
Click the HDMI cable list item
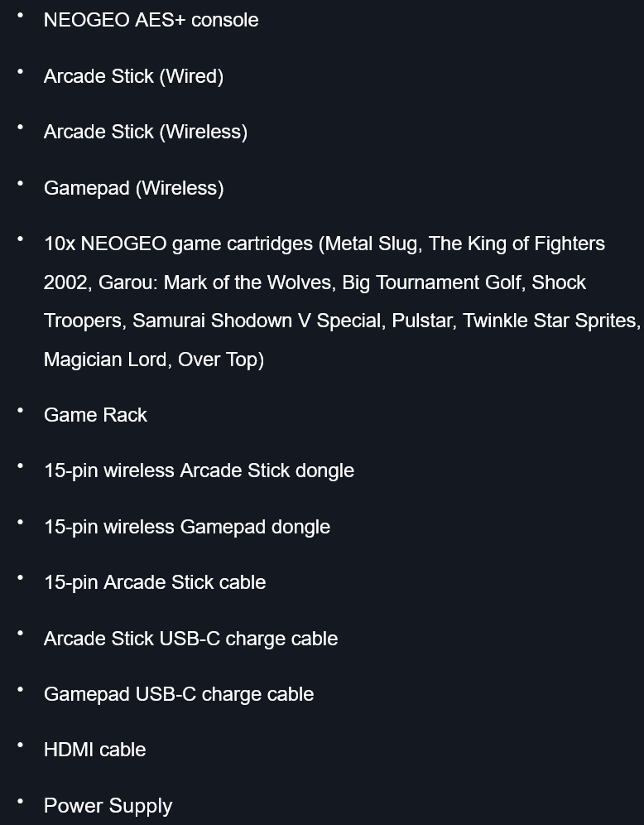click(x=94, y=750)
